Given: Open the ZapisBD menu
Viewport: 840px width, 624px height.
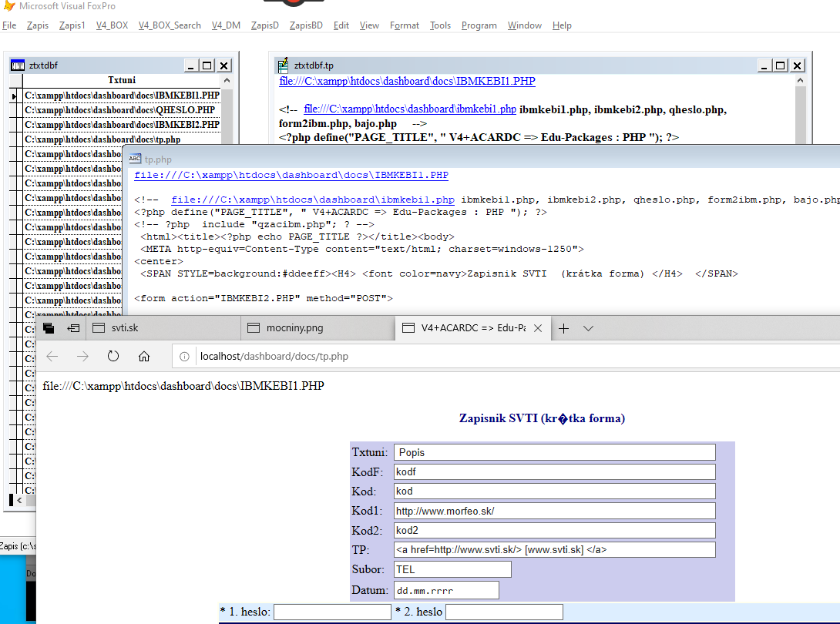Looking at the screenshot, I should 306,25.
